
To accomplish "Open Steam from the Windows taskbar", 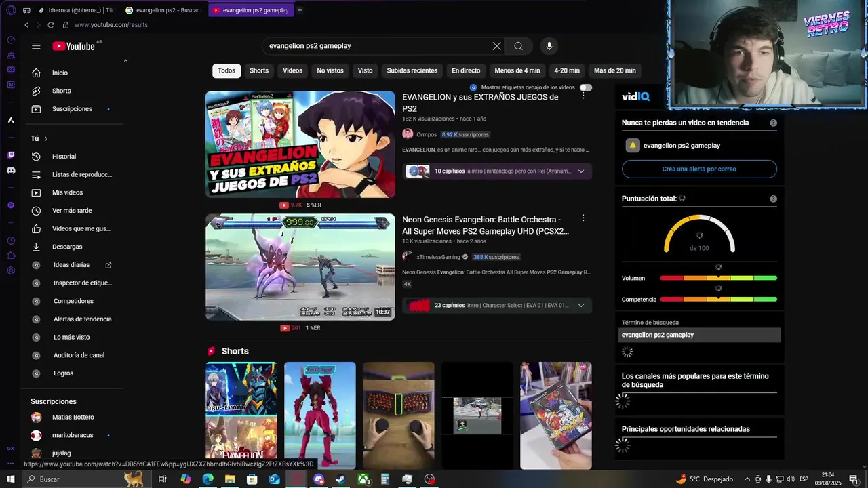I will click(x=340, y=479).
